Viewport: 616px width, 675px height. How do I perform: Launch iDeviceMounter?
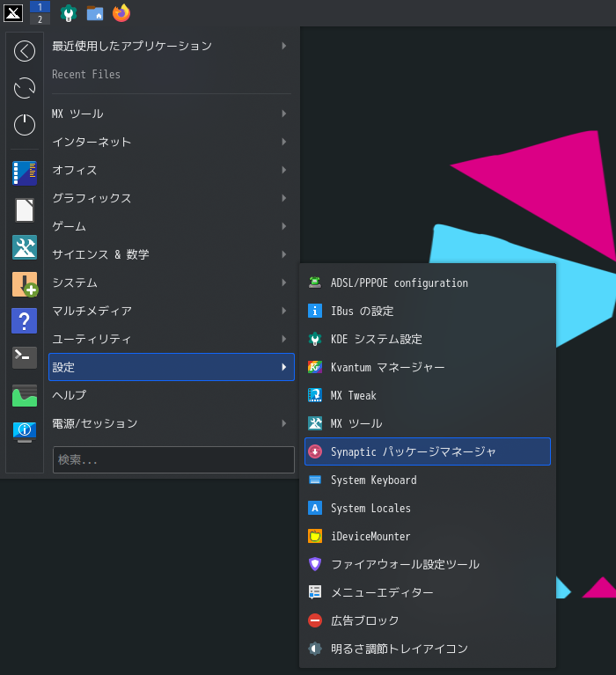pyautogui.click(x=428, y=536)
